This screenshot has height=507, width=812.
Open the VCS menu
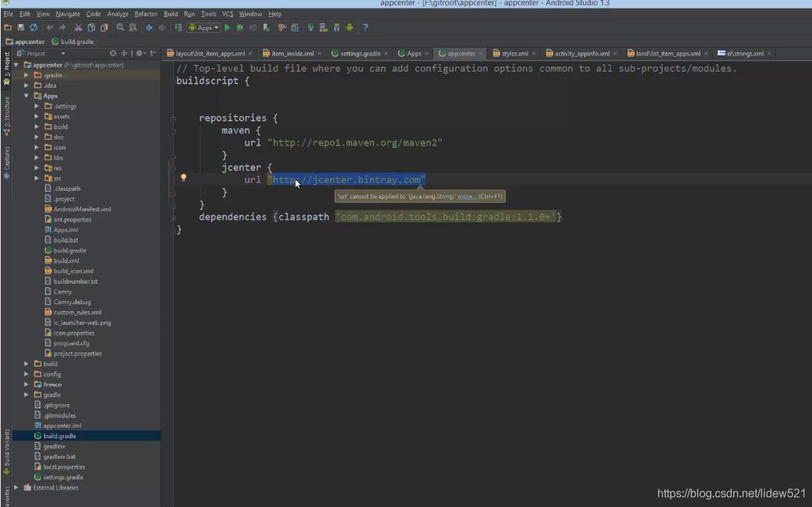click(x=227, y=13)
